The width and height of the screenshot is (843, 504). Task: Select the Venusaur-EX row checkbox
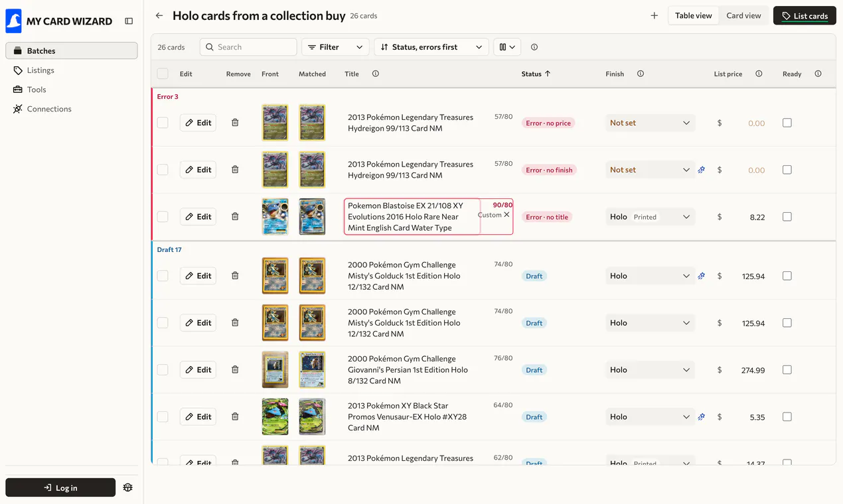point(163,416)
